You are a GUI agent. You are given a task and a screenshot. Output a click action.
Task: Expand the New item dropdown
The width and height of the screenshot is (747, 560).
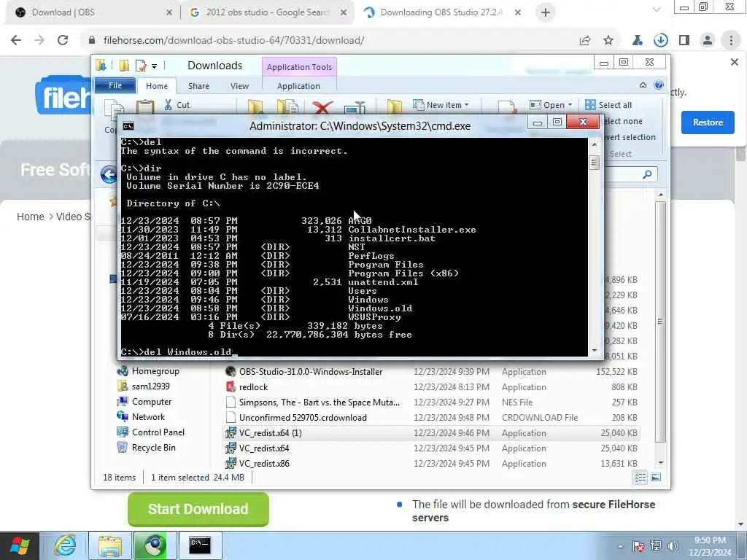tap(441, 105)
